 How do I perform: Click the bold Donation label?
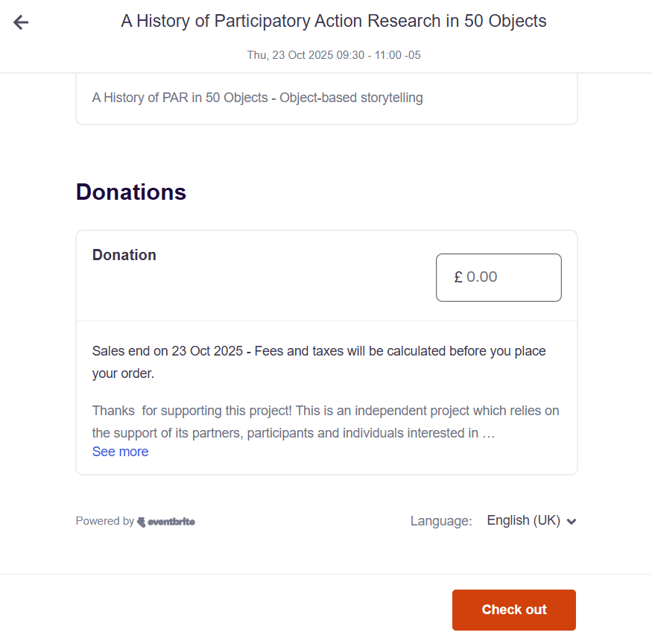pos(124,255)
